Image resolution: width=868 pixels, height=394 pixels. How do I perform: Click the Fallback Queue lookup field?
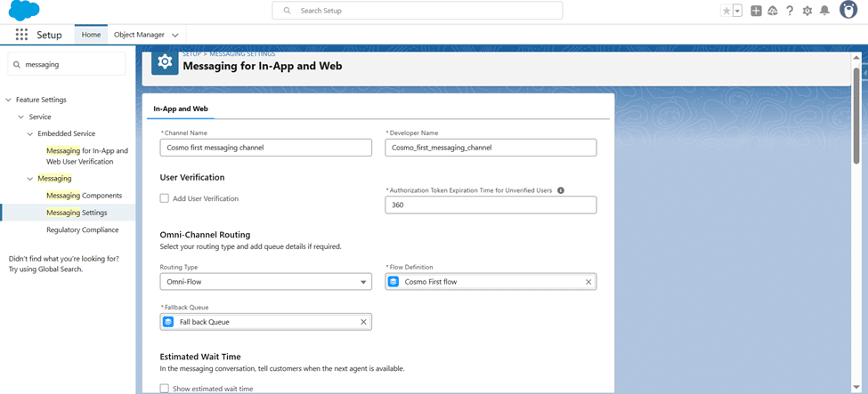(x=265, y=321)
